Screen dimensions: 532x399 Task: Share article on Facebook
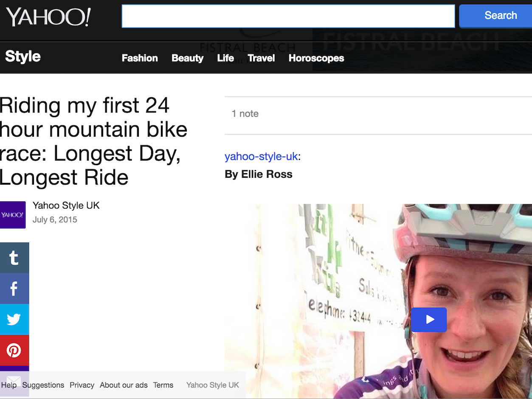coord(14,289)
